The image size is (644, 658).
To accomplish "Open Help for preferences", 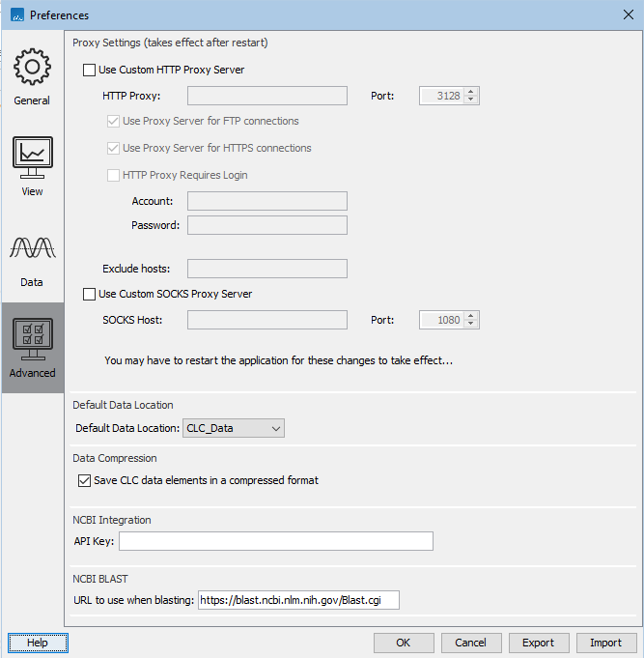I will point(38,643).
